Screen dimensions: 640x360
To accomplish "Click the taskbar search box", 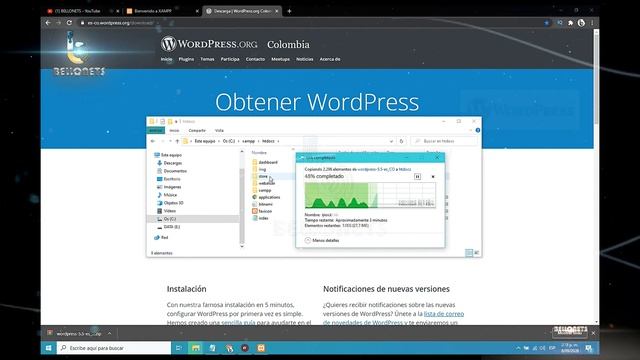I will (114, 348).
